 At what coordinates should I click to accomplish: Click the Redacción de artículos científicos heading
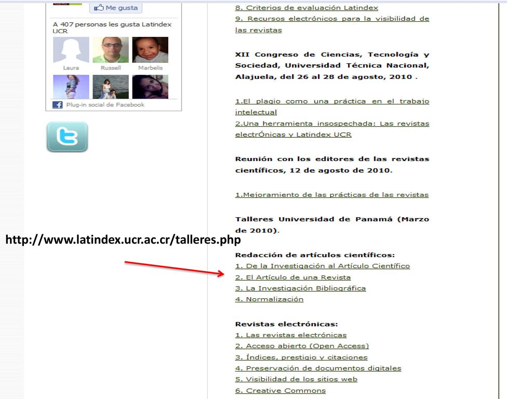(315, 255)
